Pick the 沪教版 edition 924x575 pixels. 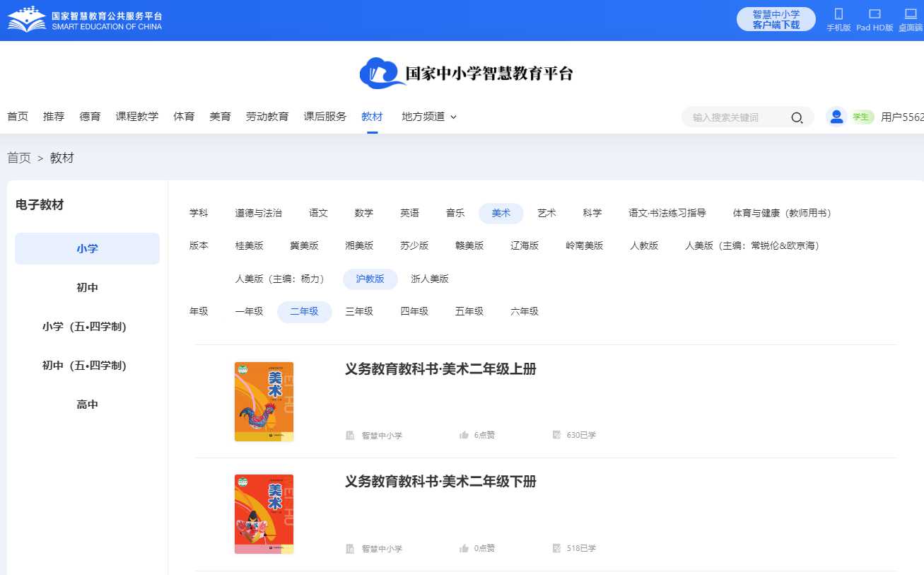click(x=370, y=279)
